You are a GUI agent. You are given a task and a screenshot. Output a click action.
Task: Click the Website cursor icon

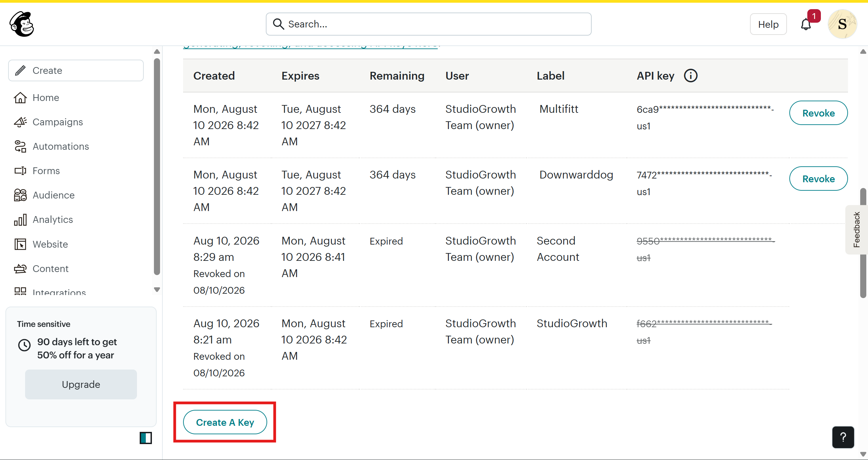click(x=20, y=244)
